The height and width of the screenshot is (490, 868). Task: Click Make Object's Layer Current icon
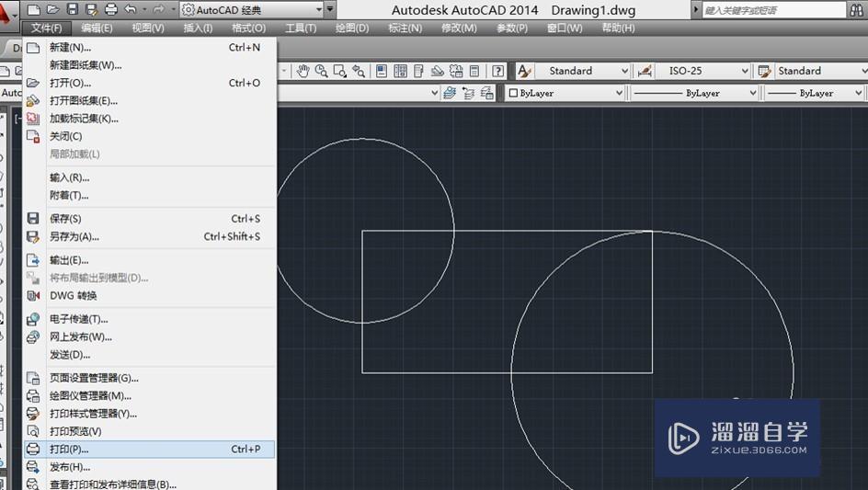point(450,93)
